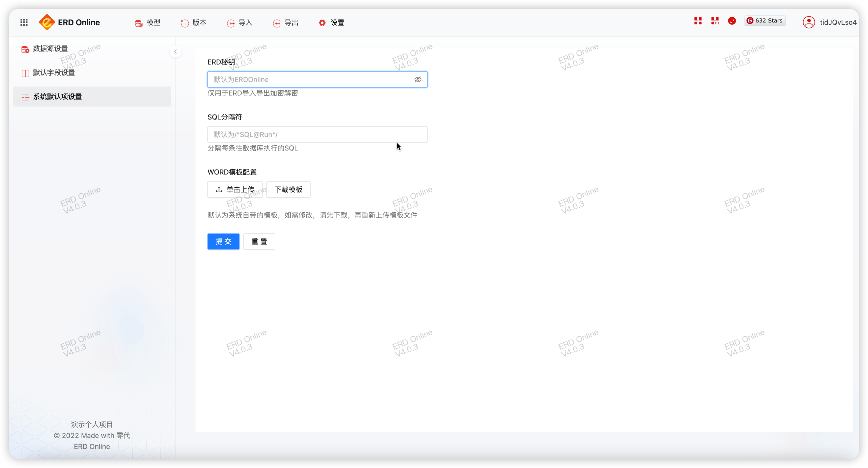Open the 版本 menu
Image resolution: width=868 pixels, height=468 pixels.
pos(194,22)
